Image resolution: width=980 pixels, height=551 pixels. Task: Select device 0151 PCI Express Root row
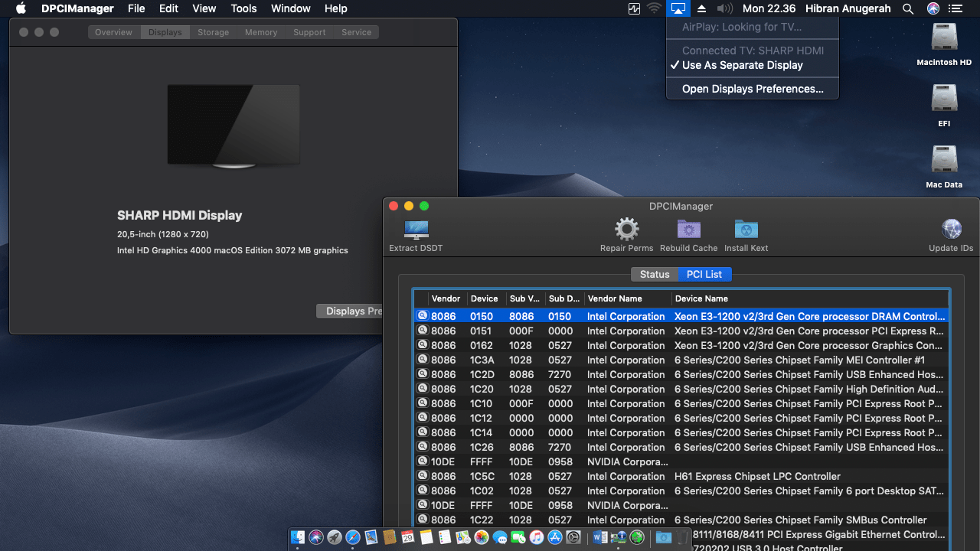point(681,331)
